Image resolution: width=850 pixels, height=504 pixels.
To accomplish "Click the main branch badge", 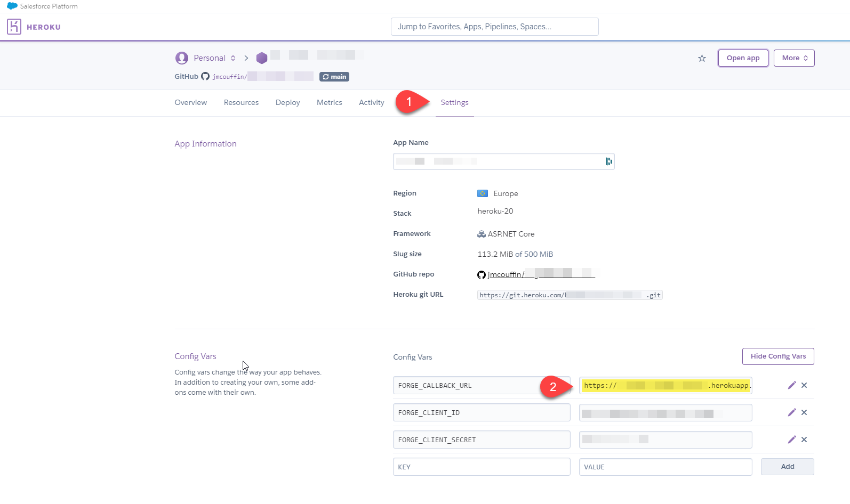I will pyautogui.click(x=334, y=77).
